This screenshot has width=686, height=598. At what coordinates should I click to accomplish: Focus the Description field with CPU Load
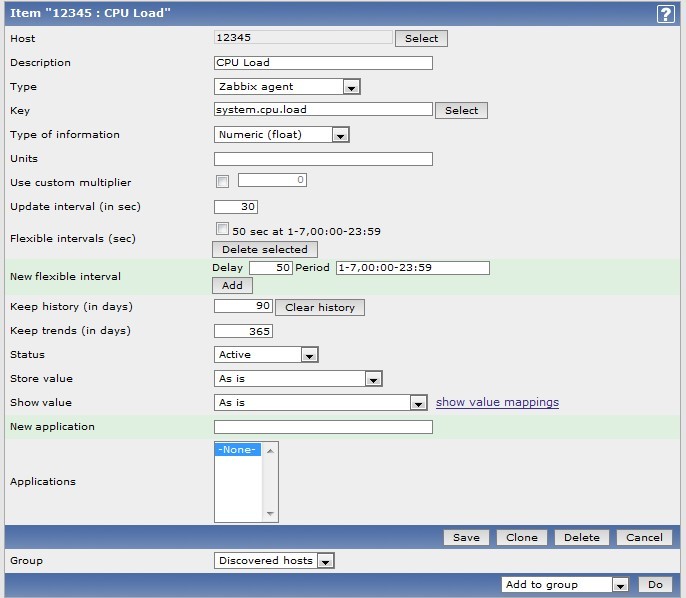tap(323, 63)
